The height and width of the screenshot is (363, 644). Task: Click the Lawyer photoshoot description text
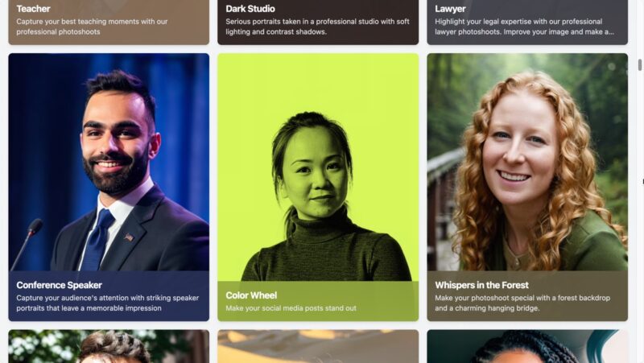pyautogui.click(x=525, y=27)
